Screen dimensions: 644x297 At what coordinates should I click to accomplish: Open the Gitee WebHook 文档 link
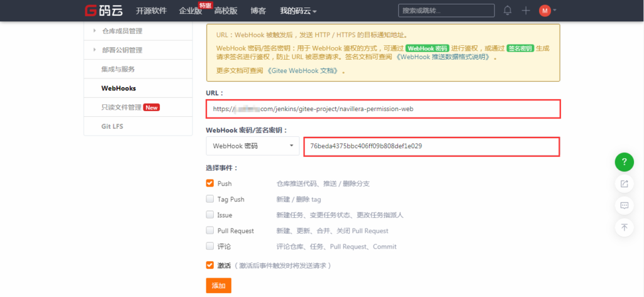[x=305, y=70]
